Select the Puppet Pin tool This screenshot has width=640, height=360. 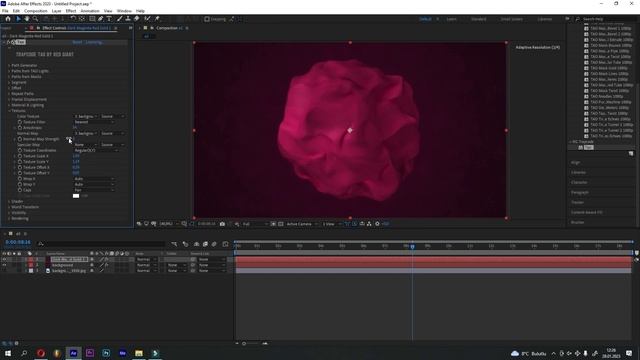pyautogui.click(x=157, y=19)
